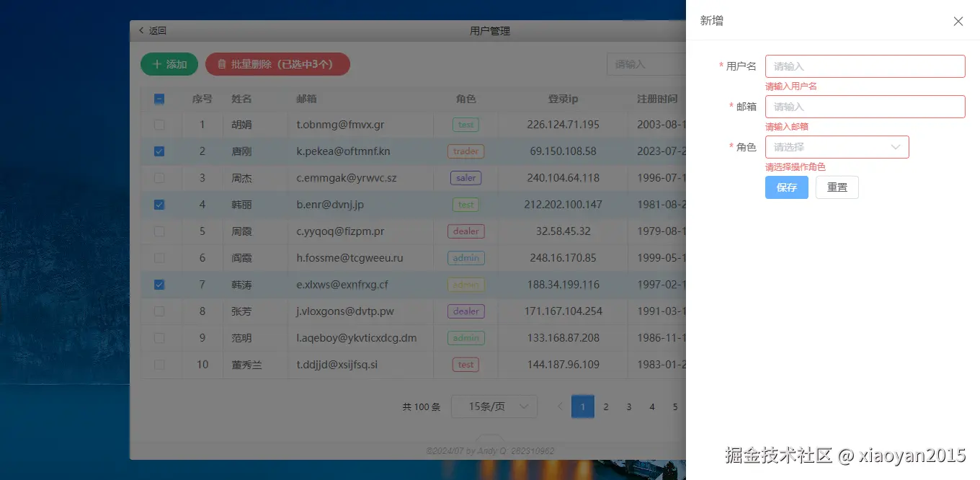The image size is (980, 480).
Task: Check the checkbox for row 周杰
Action: pos(159,178)
